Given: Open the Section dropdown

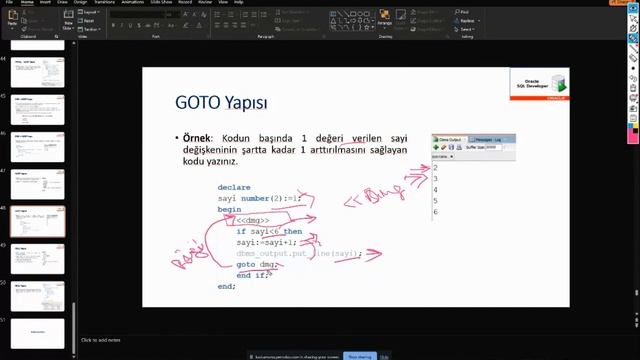Looking at the screenshot, I should pos(89,29).
